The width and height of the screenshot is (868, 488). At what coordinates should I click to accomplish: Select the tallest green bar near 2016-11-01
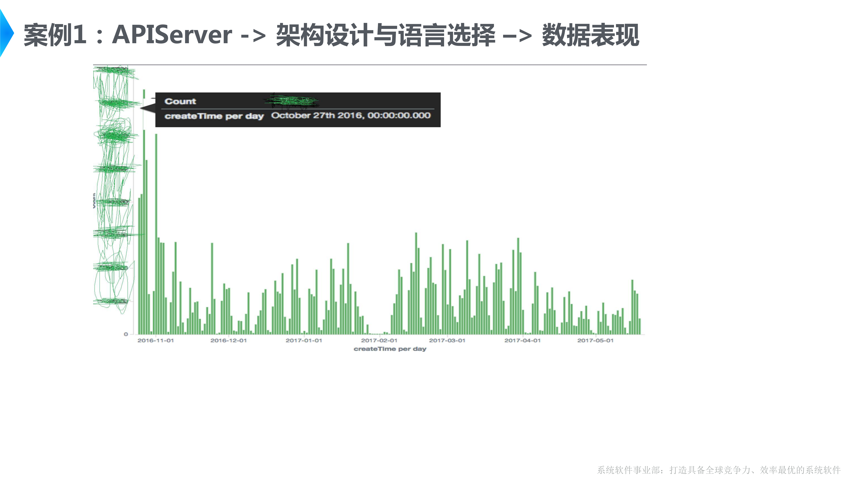144,202
